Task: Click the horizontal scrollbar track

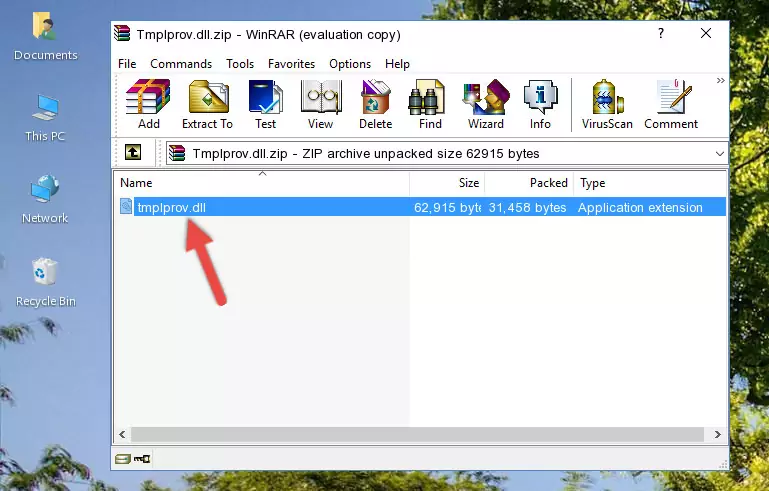Action: 417,434
